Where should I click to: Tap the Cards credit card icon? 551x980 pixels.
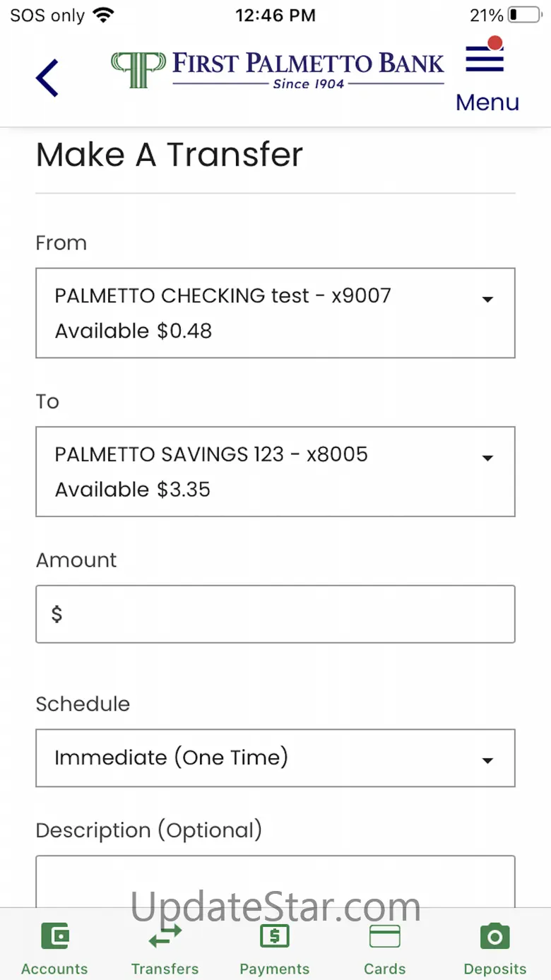(x=385, y=937)
